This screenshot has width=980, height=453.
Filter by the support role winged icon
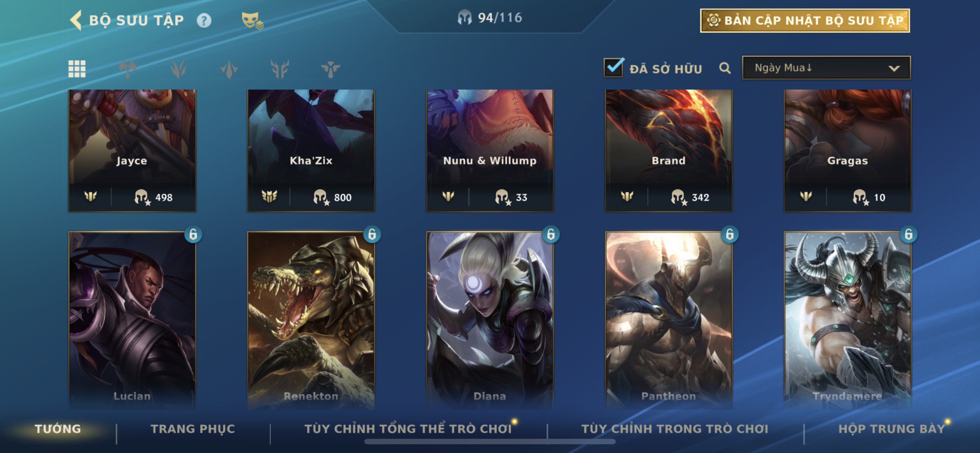point(330,69)
